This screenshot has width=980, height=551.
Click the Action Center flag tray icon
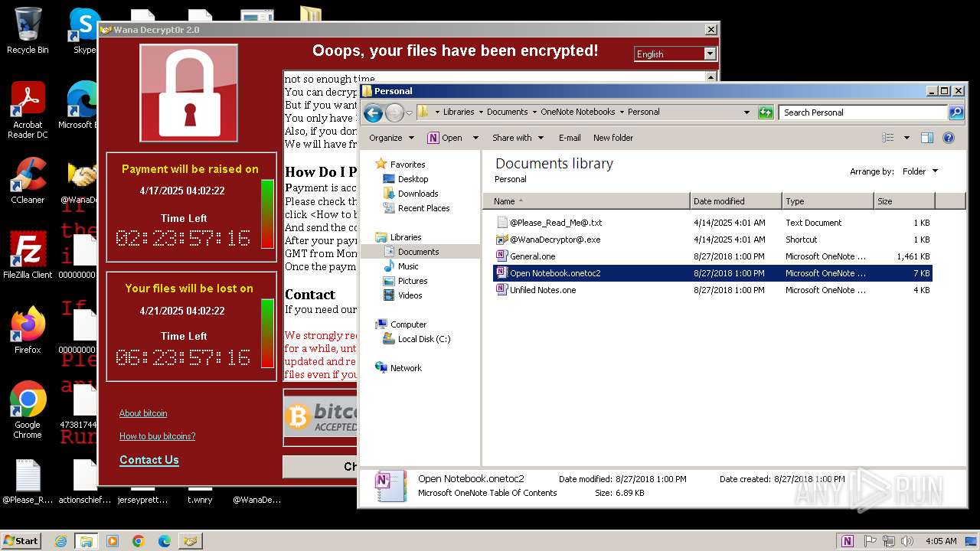pyautogui.click(x=870, y=541)
